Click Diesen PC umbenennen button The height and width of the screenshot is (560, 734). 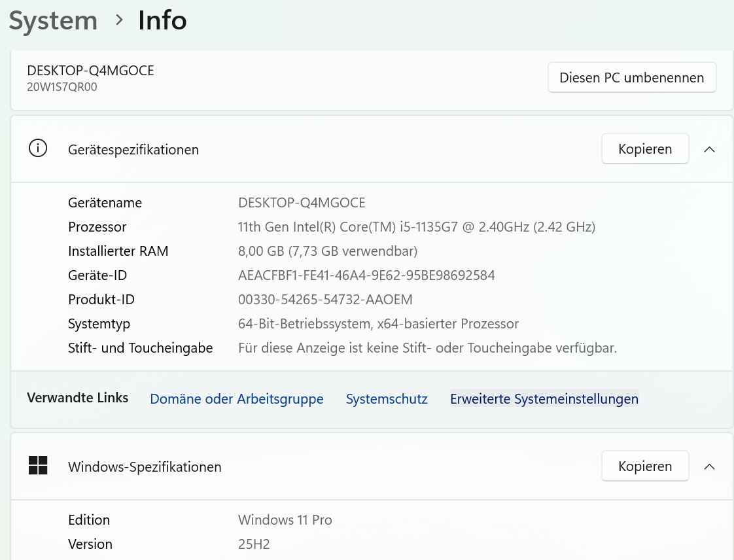pos(632,77)
